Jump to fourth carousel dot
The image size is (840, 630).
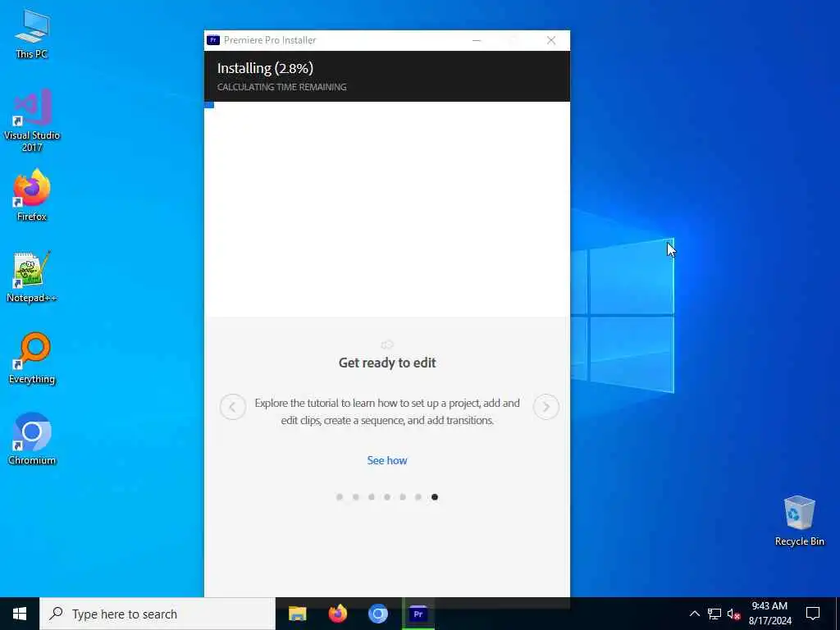pos(387,497)
